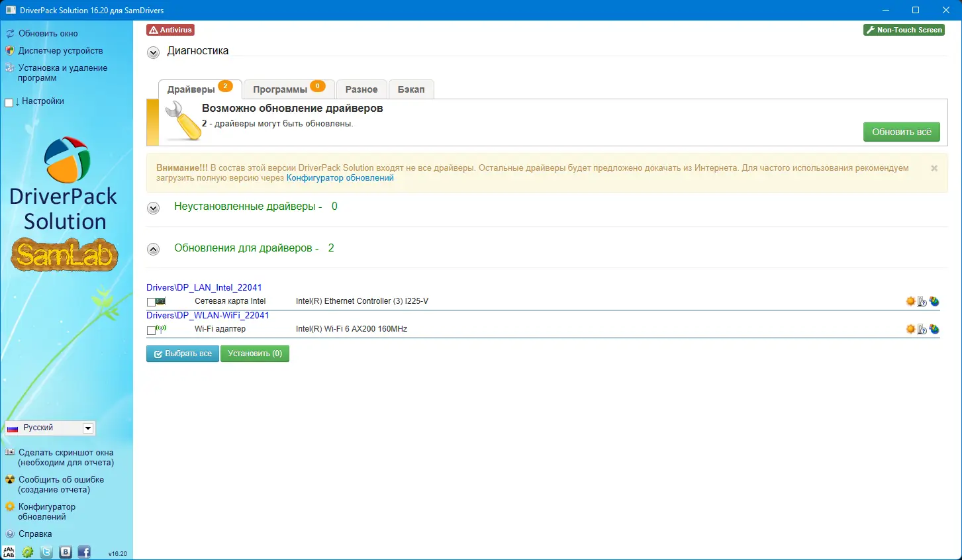Open the Русский language dropdown
Viewport: 962px width, 560px height.
[50, 428]
